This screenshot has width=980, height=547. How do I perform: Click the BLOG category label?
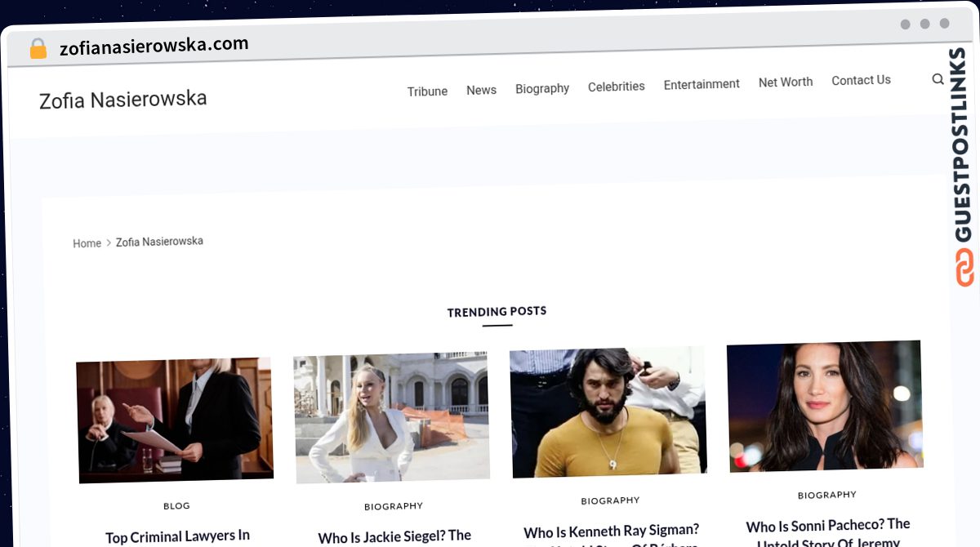[176, 506]
